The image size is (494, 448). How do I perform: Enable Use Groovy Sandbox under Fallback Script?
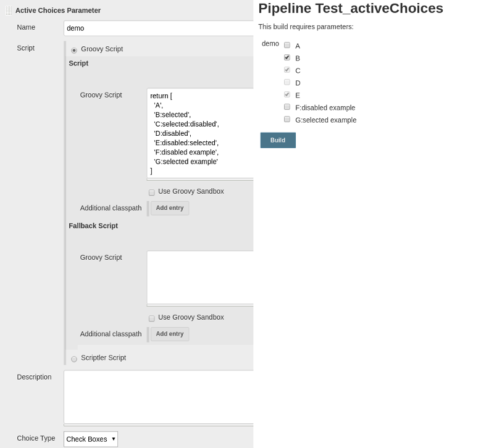pos(151,318)
